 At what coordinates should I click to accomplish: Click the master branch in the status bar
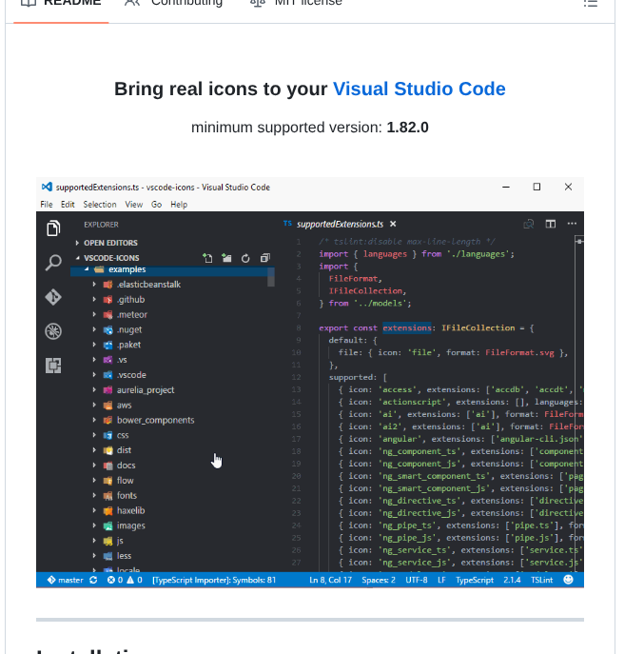tap(65, 580)
